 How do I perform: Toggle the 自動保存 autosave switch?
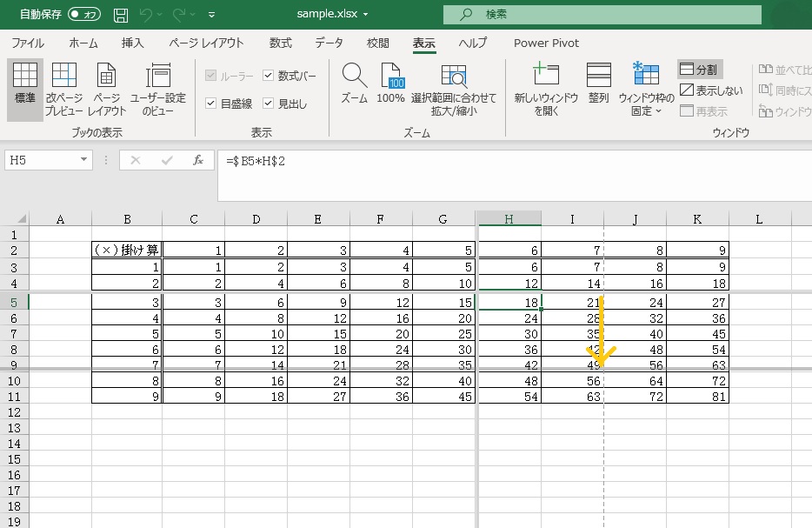pyautogui.click(x=84, y=15)
